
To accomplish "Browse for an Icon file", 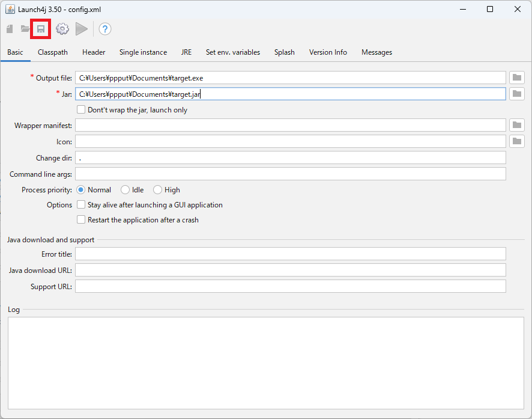I will (516, 141).
